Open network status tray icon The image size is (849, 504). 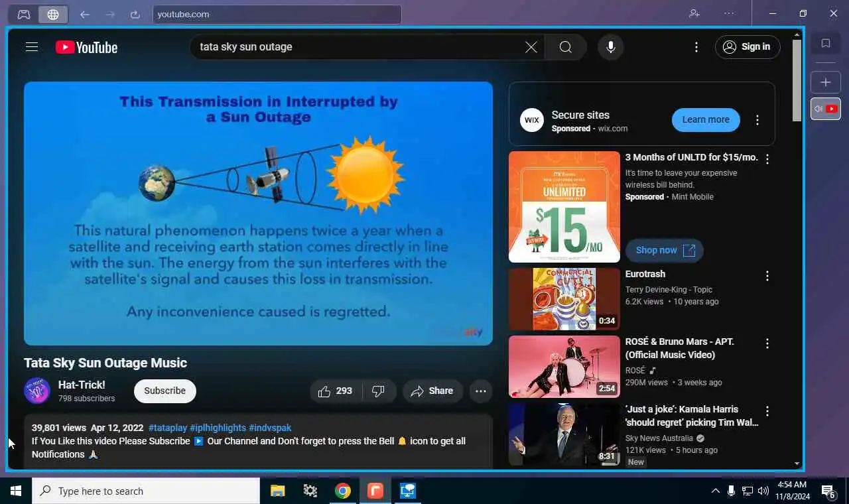[748, 491]
